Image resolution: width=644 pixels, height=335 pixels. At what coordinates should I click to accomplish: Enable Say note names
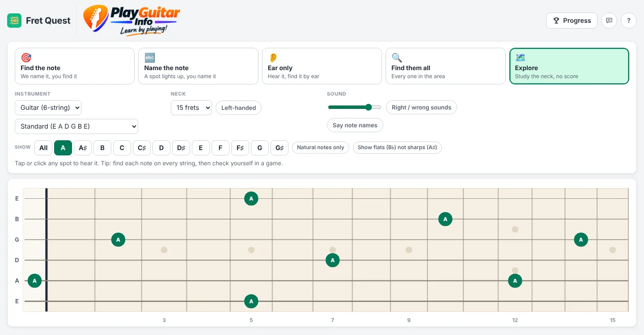(355, 125)
